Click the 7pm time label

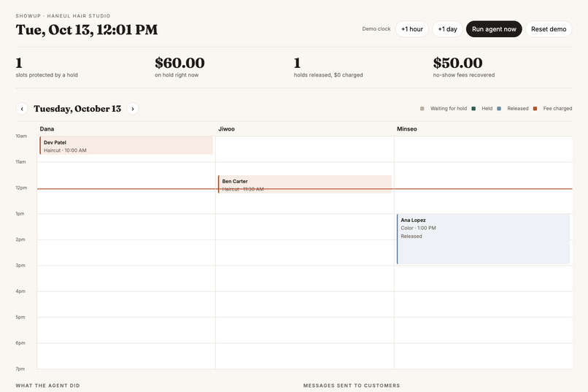pyautogui.click(x=20, y=369)
